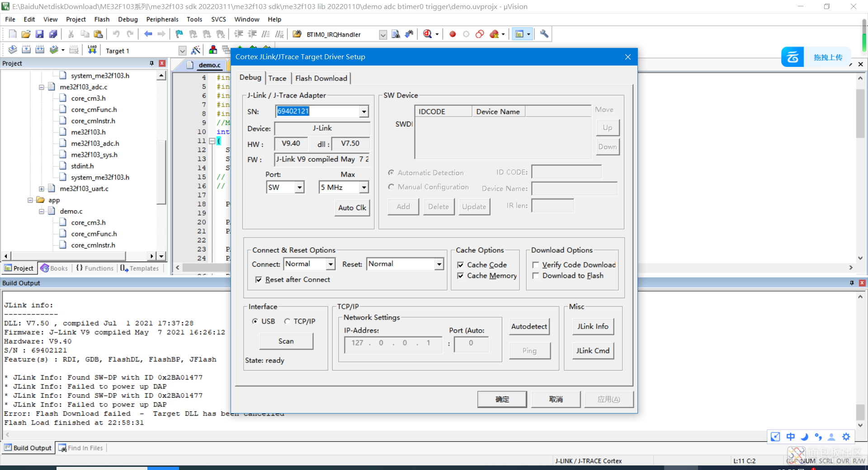This screenshot has width=868, height=470.
Task: Open the Port SW dropdown
Action: point(299,187)
